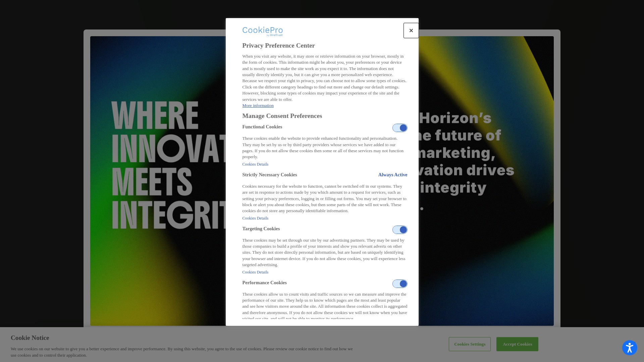The height and width of the screenshot is (362, 644).
Task: Click the Cookie Notice heading
Action: [x=30, y=338]
